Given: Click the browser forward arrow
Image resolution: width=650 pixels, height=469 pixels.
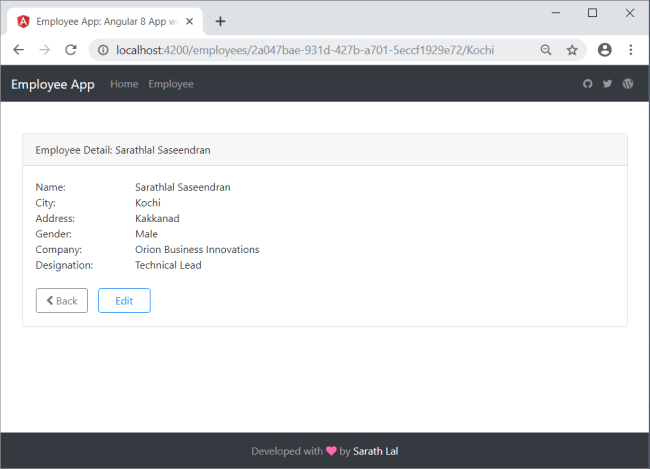Looking at the screenshot, I should click(x=44, y=50).
